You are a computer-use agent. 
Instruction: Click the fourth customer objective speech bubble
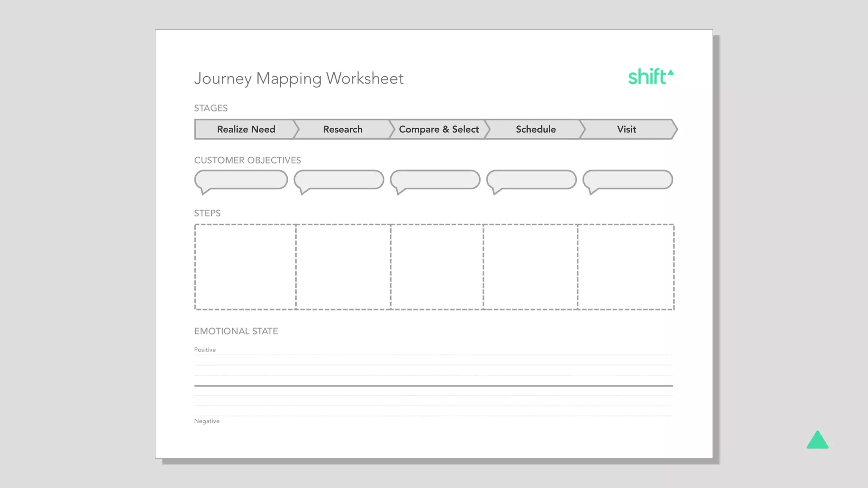[x=531, y=180]
